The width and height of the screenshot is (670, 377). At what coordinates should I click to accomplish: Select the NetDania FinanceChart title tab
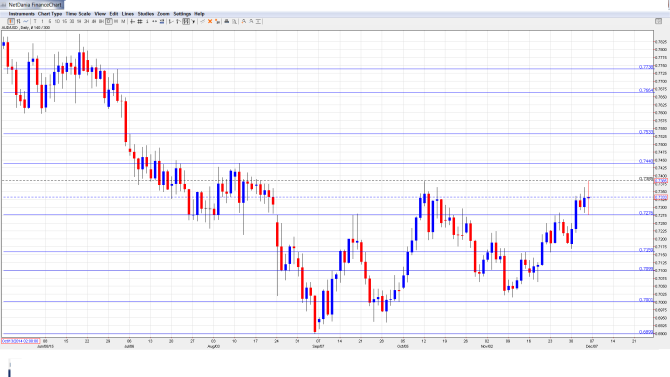tap(32, 5)
